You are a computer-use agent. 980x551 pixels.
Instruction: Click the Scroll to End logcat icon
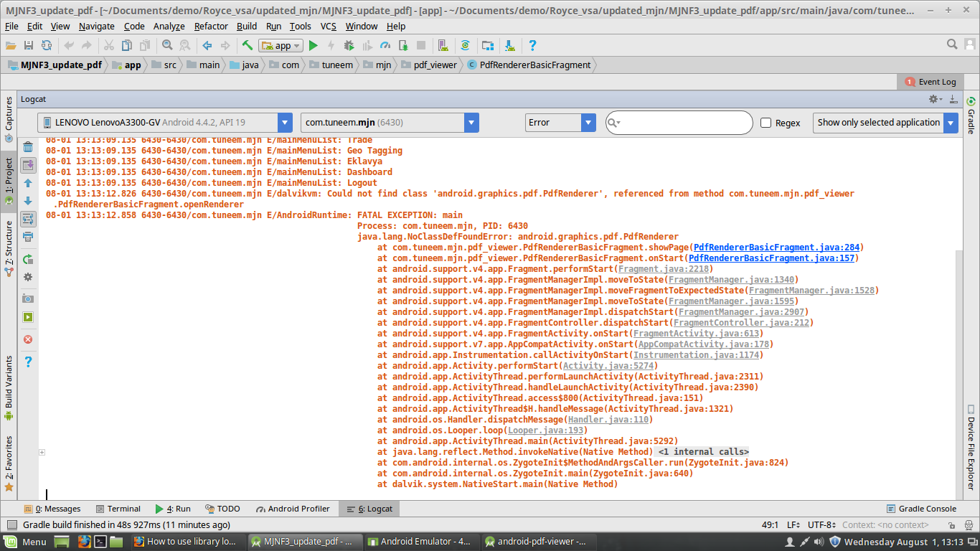(x=28, y=165)
